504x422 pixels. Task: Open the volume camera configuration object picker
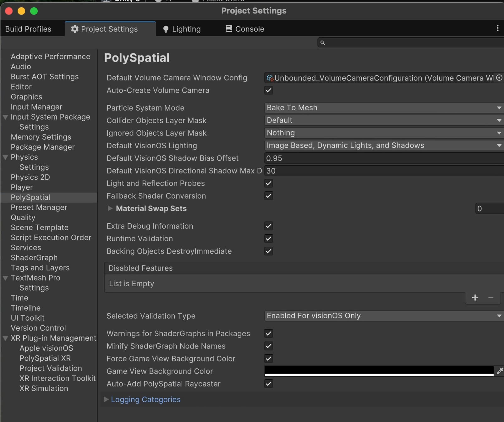499,78
